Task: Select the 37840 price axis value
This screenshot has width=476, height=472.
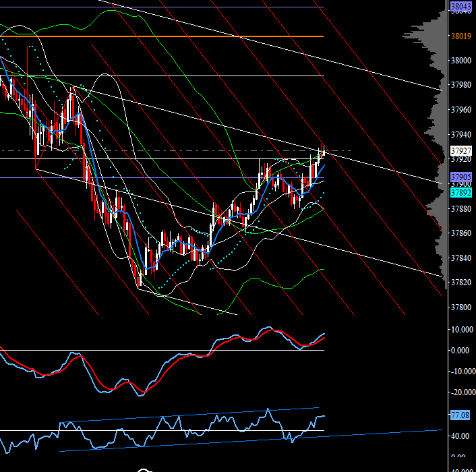Action: [461, 258]
